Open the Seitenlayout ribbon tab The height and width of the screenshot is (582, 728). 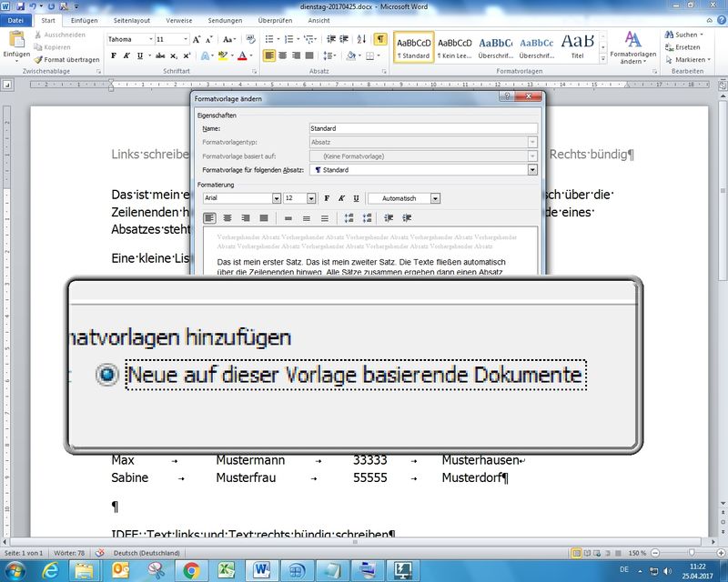131,20
